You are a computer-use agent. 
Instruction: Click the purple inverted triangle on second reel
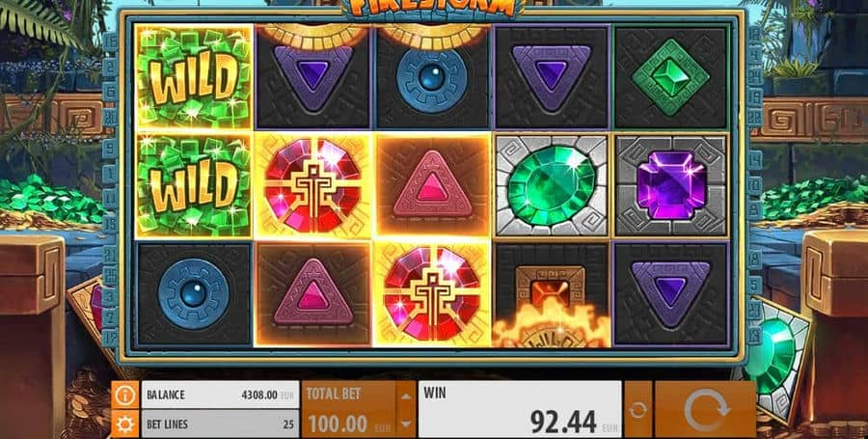[312, 77]
